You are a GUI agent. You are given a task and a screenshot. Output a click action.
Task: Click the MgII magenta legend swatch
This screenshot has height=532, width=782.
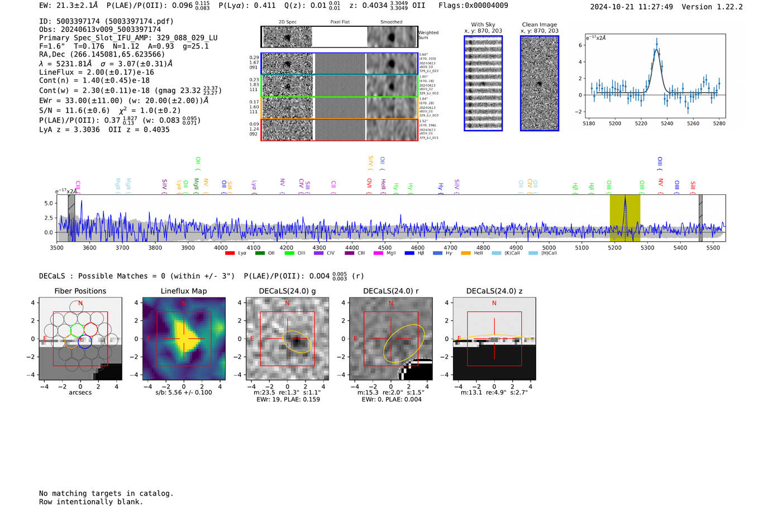point(378,253)
